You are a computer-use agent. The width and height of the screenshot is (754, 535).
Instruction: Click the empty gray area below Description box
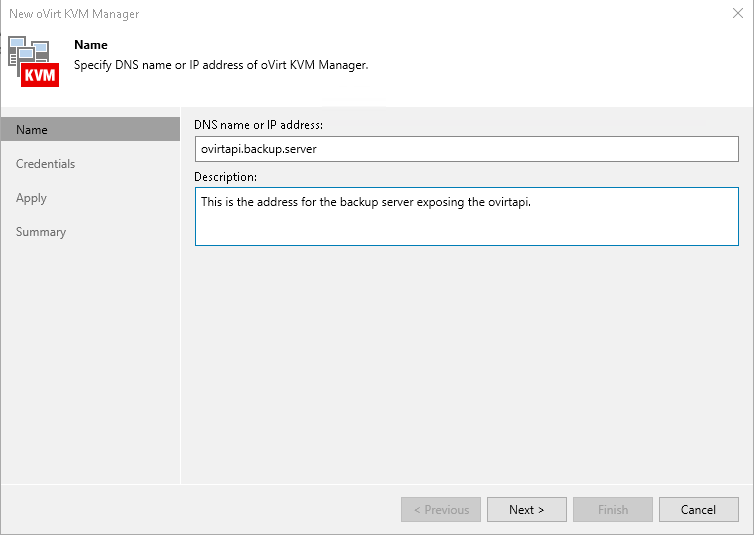[x=466, y=360]
